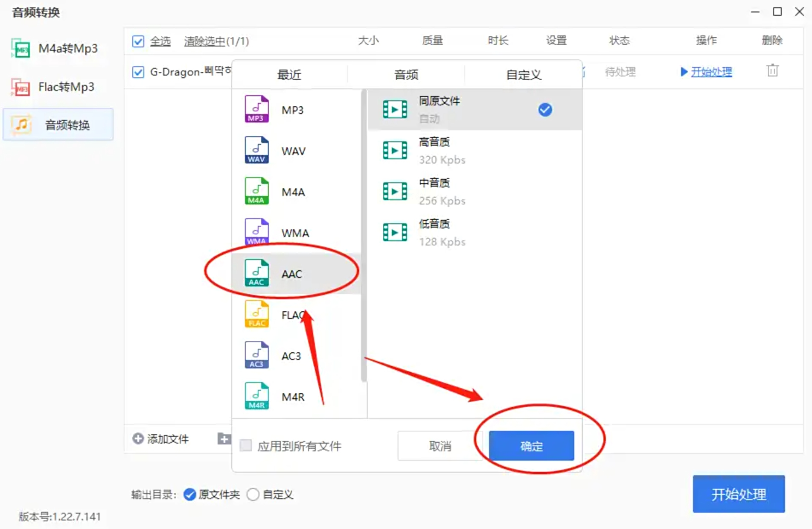Screen dimensions: 812x529
Task: Confirm selection with 确定 button
Action: (531, 446)
